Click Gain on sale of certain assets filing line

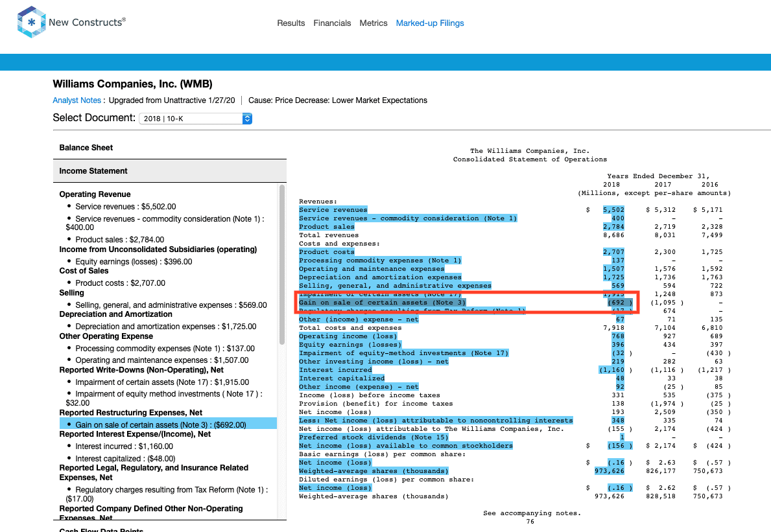click(x=382, y=303)
